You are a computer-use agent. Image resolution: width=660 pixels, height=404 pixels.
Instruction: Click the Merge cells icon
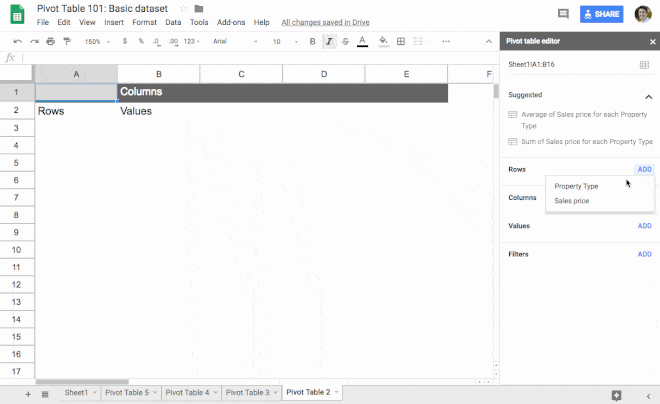418,41
